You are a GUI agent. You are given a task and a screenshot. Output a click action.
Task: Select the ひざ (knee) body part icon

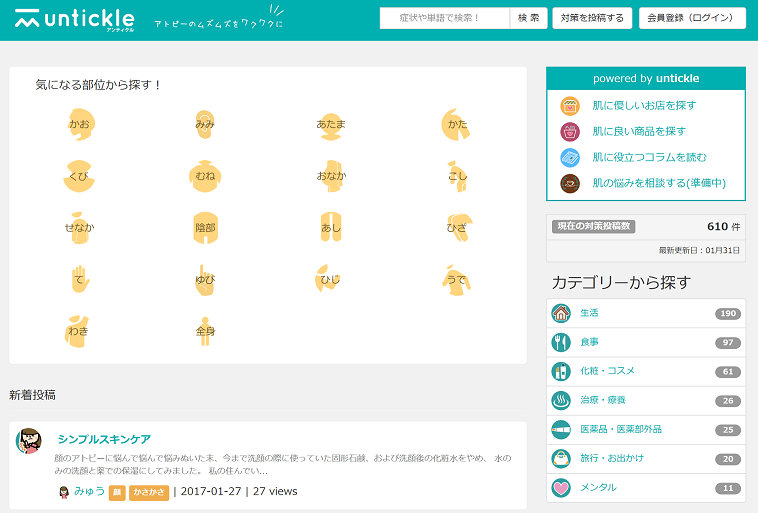point(457,227)
